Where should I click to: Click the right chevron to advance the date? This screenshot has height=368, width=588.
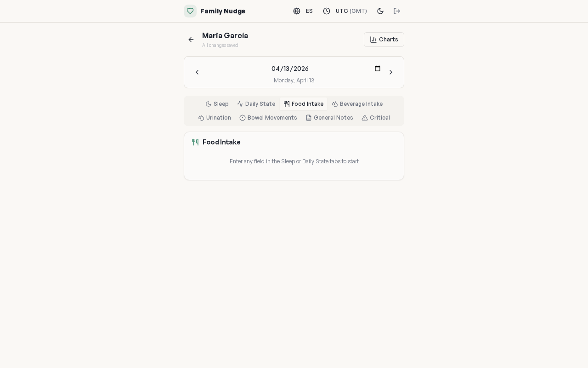[391, 72]
